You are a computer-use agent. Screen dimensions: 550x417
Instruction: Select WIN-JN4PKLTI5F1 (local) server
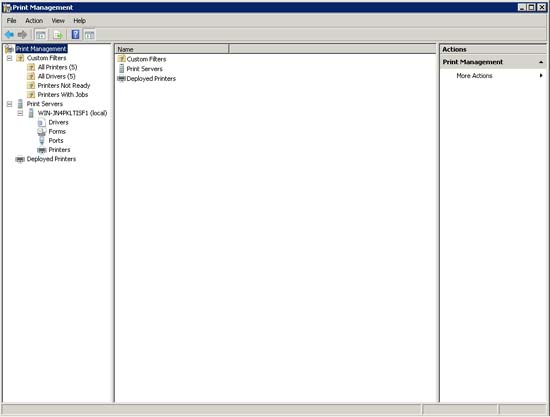72,113
